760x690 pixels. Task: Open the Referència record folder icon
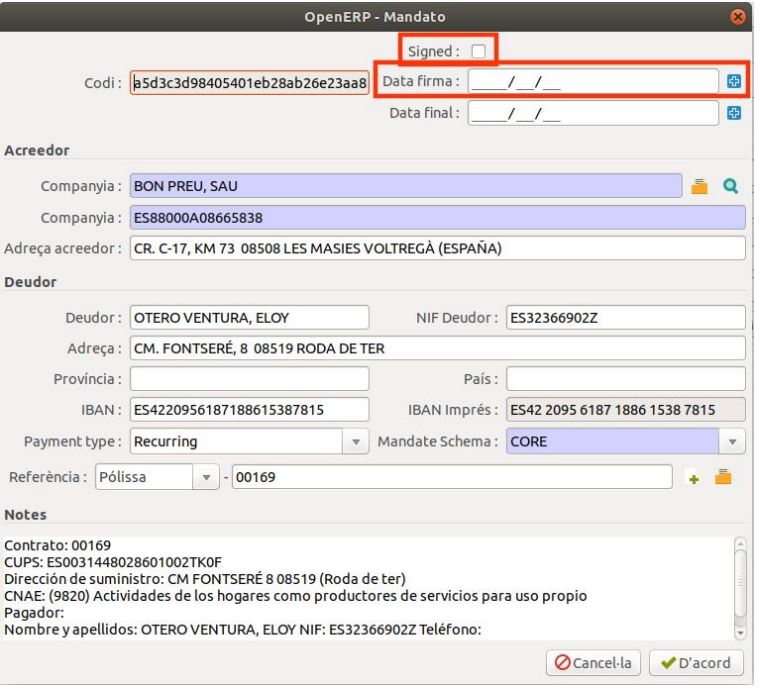[725, 478]
